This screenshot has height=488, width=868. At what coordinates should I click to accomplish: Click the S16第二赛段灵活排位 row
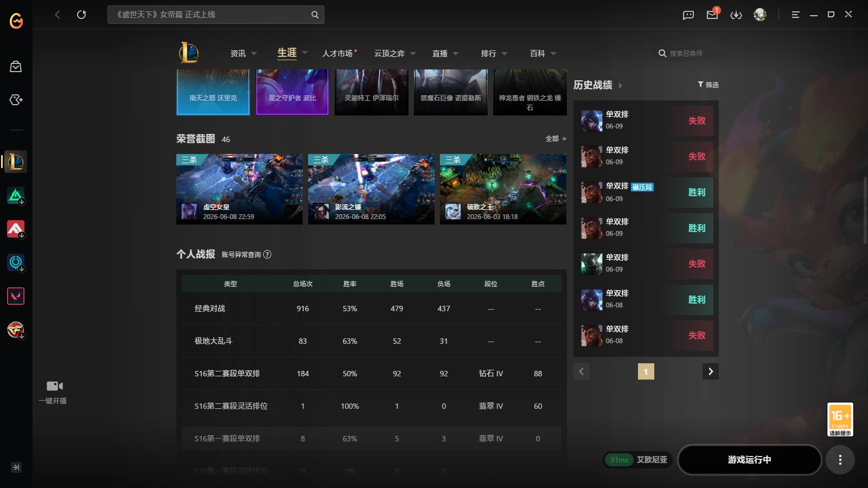tap(372, 406)
